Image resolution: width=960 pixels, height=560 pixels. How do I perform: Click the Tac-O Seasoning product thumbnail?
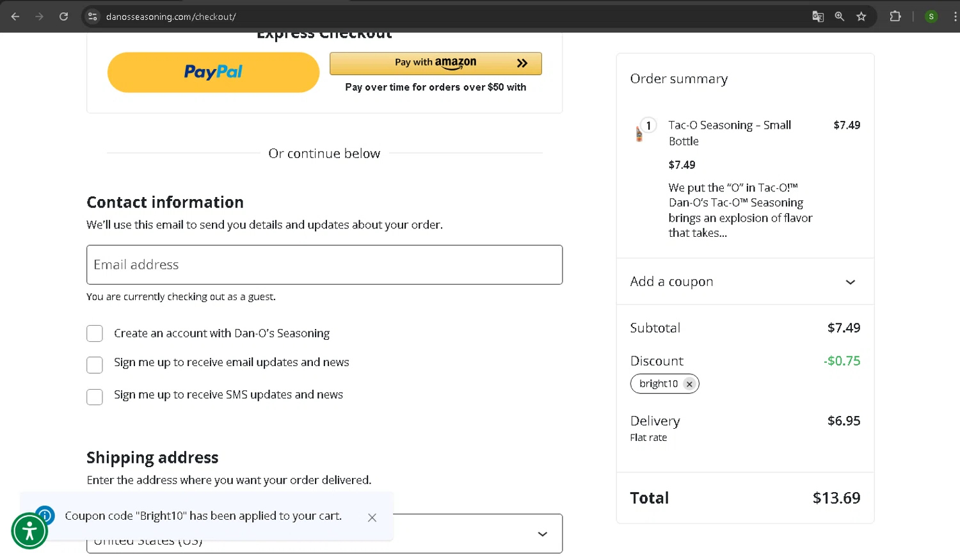point(639,133)
